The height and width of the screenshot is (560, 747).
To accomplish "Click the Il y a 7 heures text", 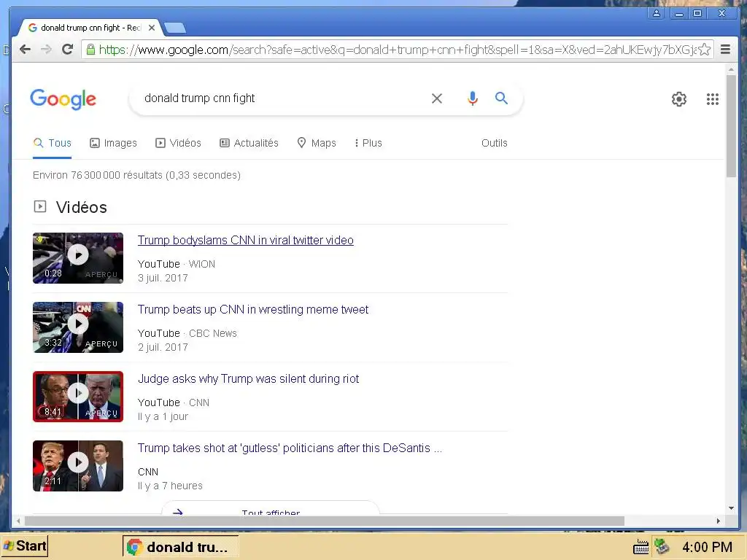I will coord(170,486).
